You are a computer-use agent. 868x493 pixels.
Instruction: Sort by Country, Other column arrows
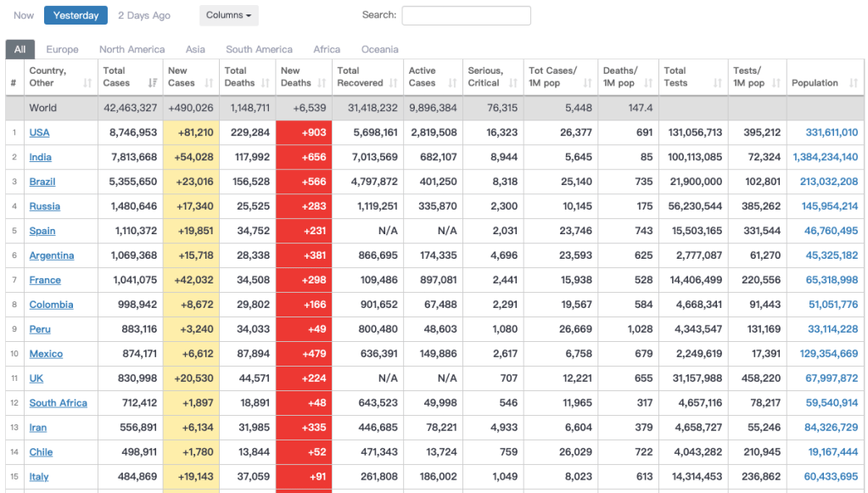tap(87, 83)
